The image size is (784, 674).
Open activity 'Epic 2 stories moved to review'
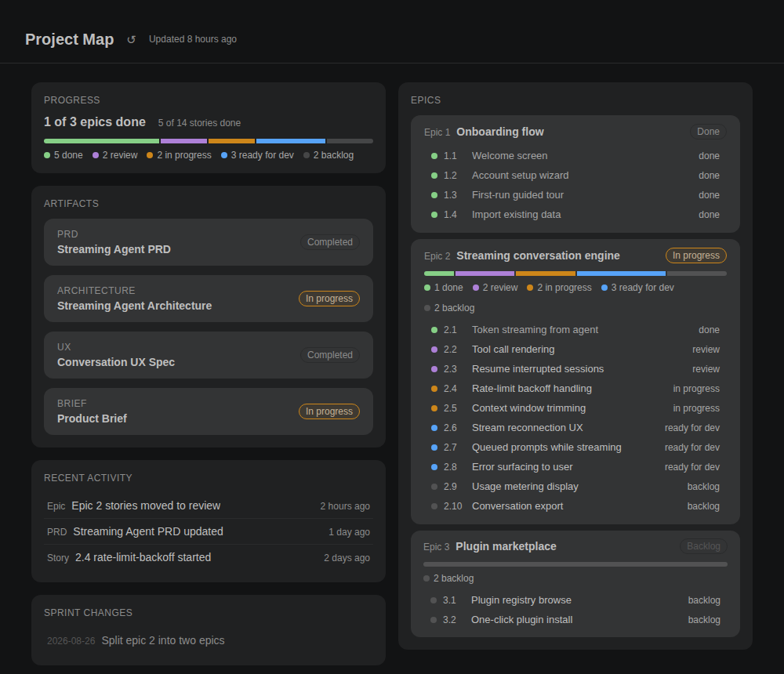[208, 506]
